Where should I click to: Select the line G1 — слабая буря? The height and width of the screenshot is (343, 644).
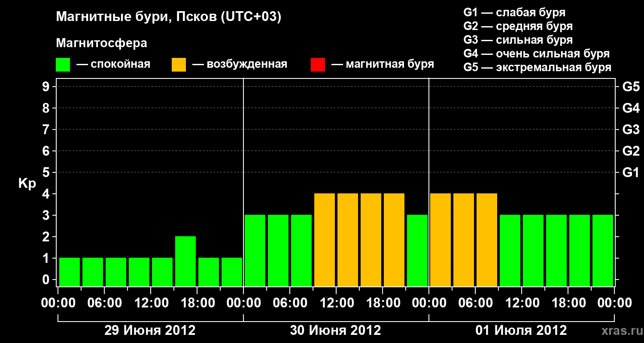pyautogui.click(x=514, y=12)
